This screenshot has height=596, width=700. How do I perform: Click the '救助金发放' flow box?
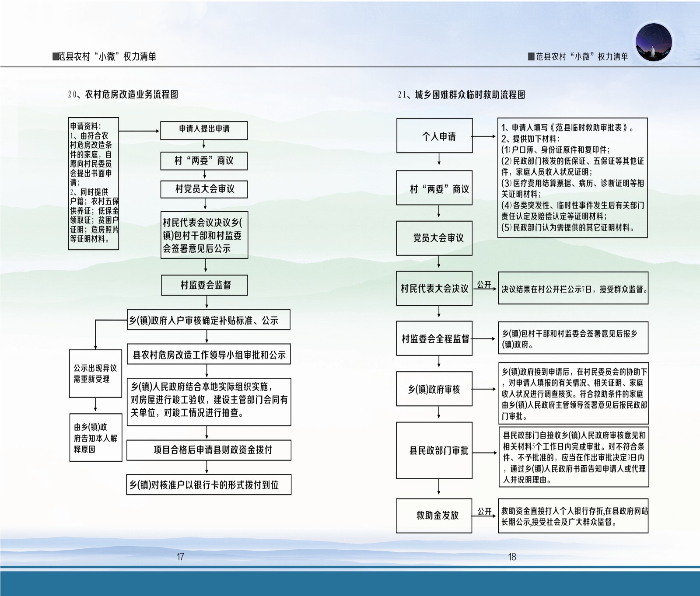434,516
